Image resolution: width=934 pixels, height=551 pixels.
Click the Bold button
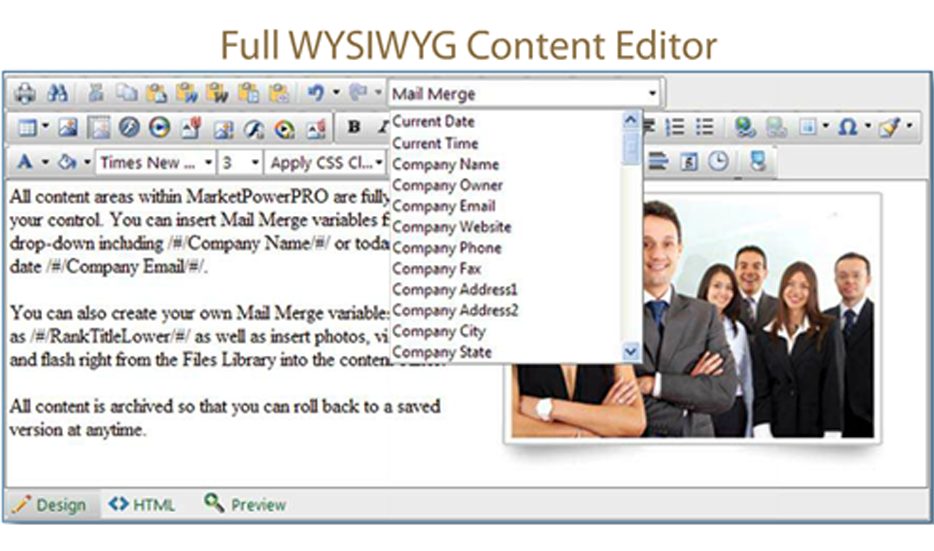(354, 127)
